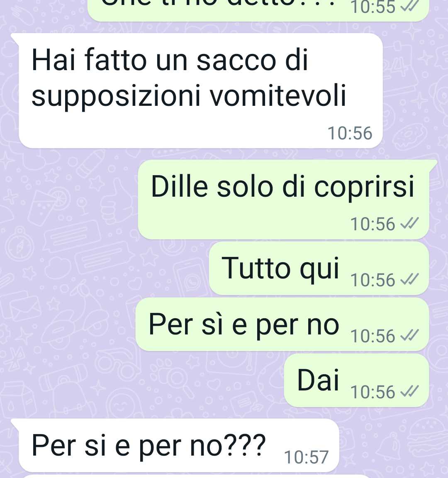Tap the 10:56 timestamp under 'Dille solo di coprirsi'
The image size is (448, 478).
373,224
